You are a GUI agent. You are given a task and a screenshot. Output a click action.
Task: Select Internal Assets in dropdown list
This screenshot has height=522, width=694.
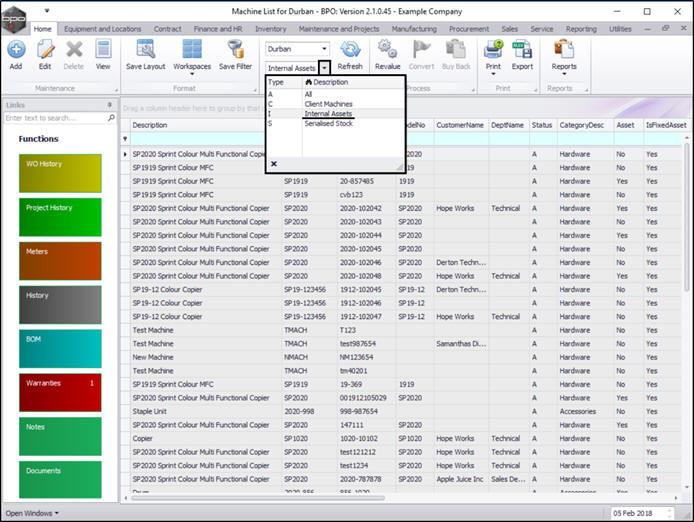point(335,114)
